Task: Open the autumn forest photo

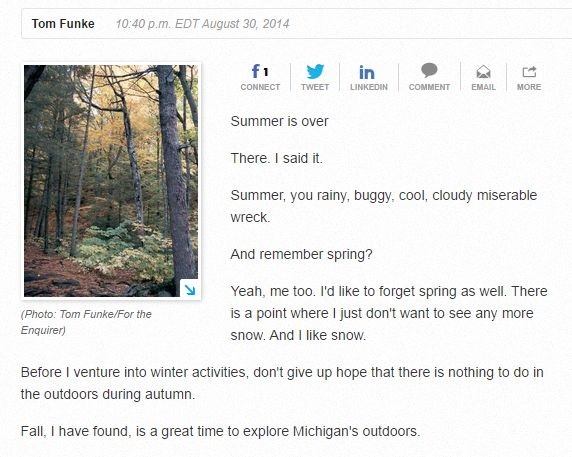Action: [111, 181]
